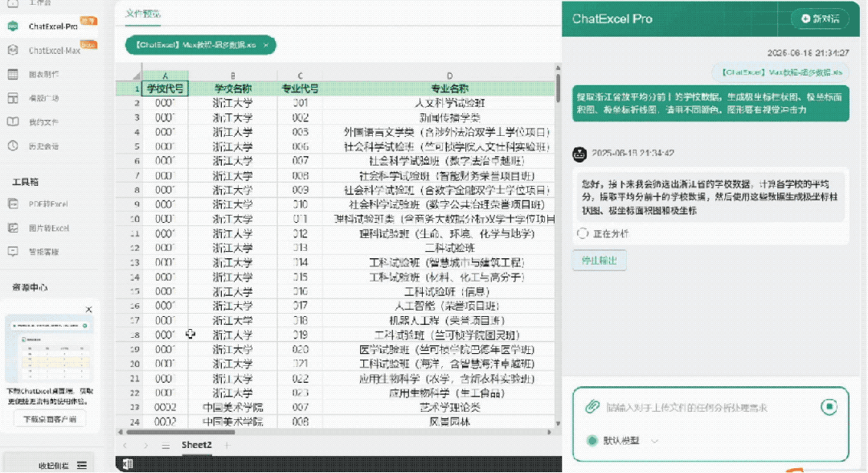Viewport: 868px width, 473px height.
Task: Click the 智能客服 chat icon
Action: [x=13, y=252]
